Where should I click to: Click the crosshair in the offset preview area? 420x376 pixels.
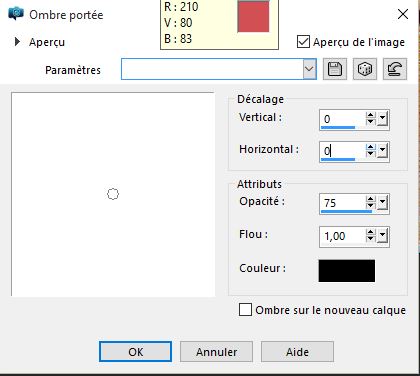[113, 194]
